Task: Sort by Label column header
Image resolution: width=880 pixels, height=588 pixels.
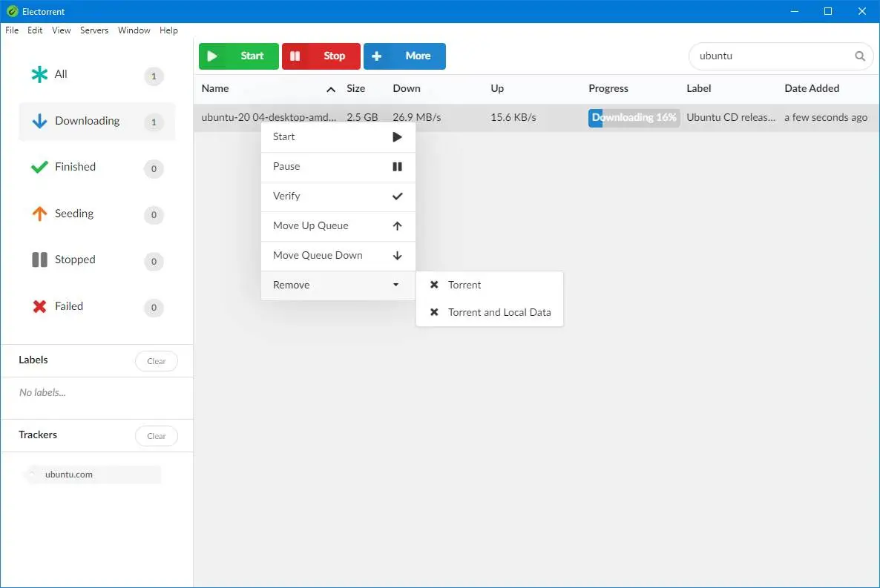Action: (699, 89)
